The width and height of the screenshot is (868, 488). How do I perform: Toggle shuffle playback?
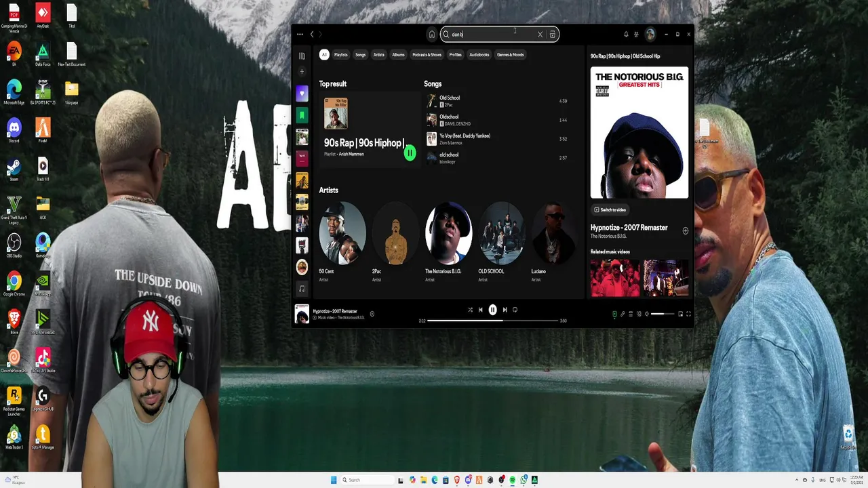[x=470, y=310]
